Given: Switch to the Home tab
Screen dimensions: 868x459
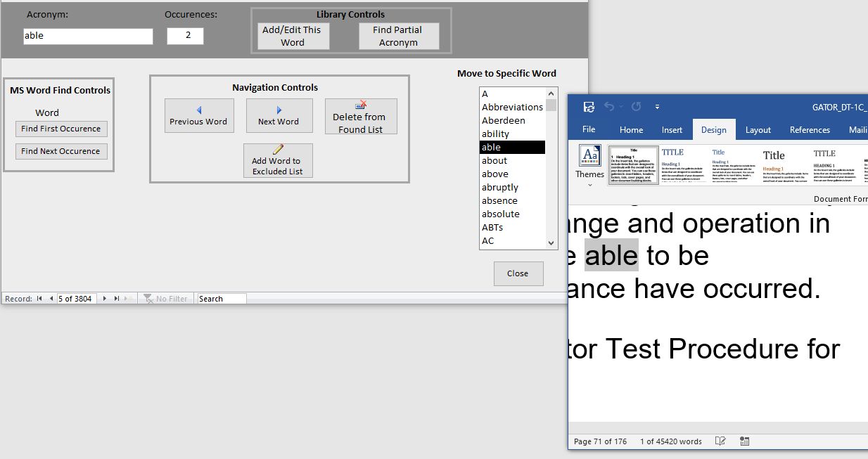Looking at the screenshot, I should coord(631,129).
